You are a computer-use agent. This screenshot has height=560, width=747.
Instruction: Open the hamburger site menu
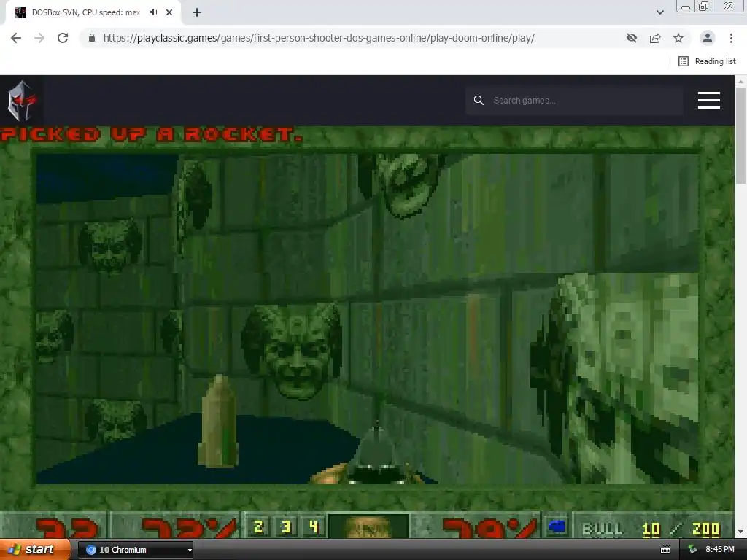pos(709,101)
